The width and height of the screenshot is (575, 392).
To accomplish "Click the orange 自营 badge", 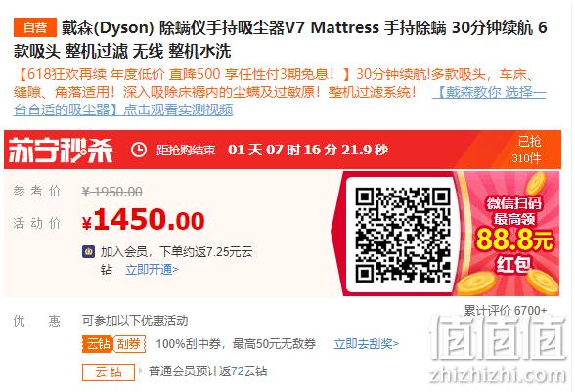I will pyautogui.click(x=35, y=27).
